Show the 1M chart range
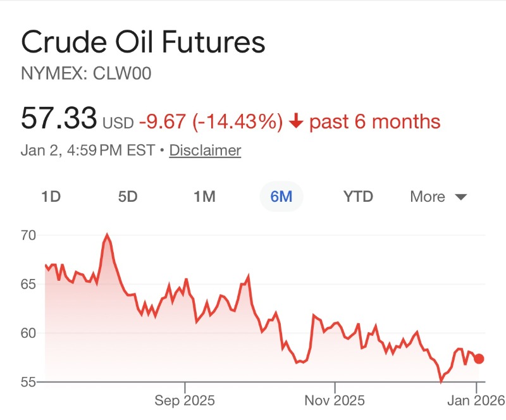506x420 pixels. [x=204, y=197]
